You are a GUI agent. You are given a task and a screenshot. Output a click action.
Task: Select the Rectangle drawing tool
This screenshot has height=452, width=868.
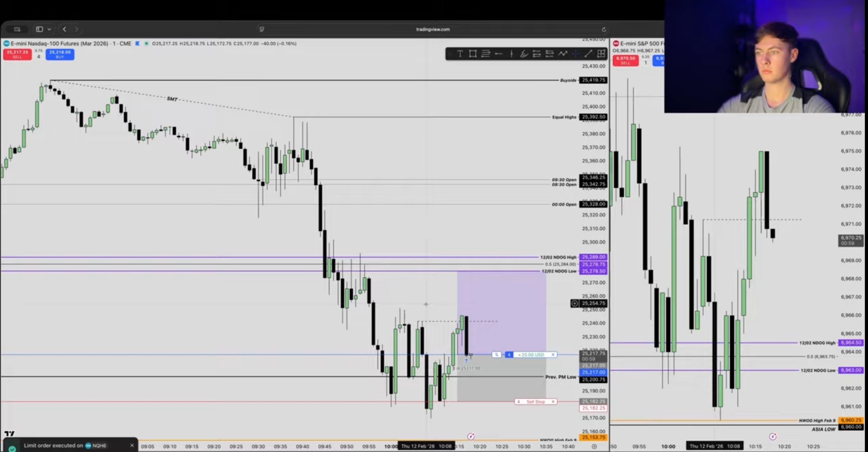[x=473, y=54]
